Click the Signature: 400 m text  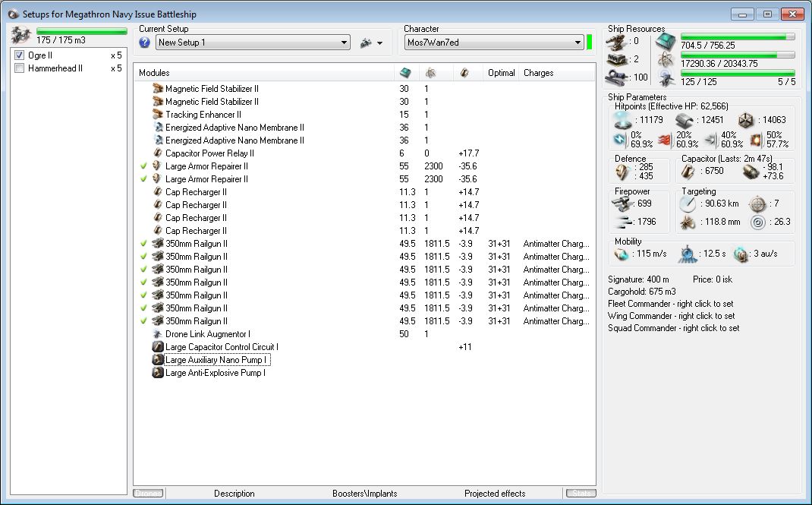click(x=638, y=279)
